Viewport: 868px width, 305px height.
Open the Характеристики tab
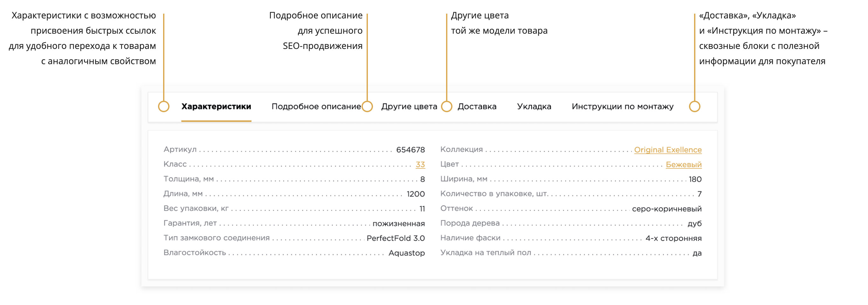216,106
